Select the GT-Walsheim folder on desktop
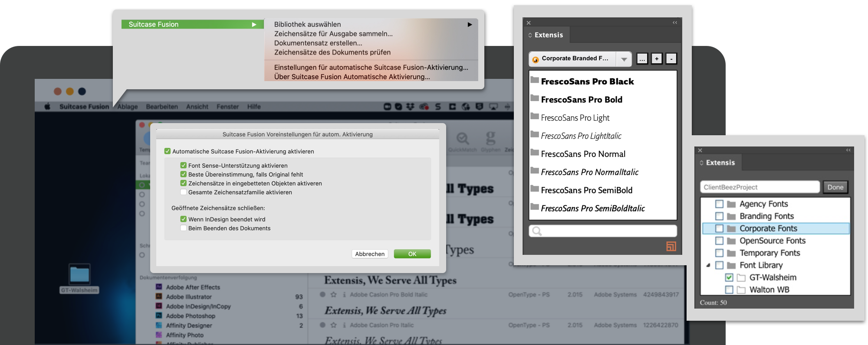Screen dimensions: 868x345 click(x=79, y=279)
